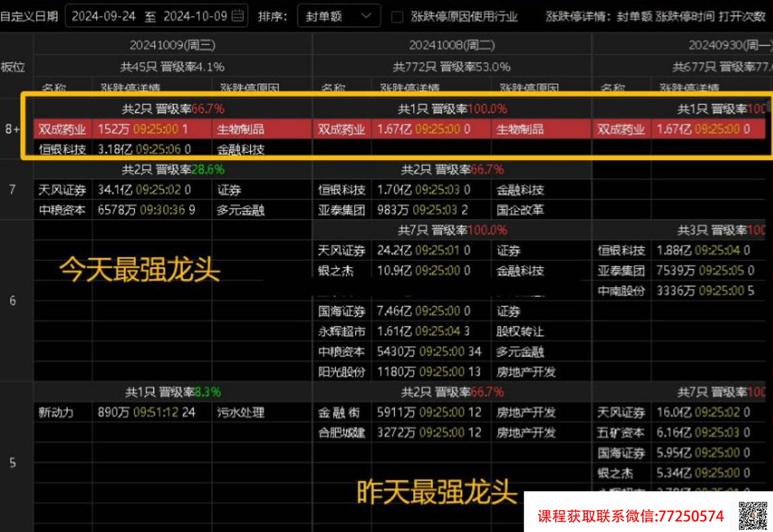Select 中粮资本 with 6578万 seal amount
This screenshot has width=773, height=532.
(62, 210)
